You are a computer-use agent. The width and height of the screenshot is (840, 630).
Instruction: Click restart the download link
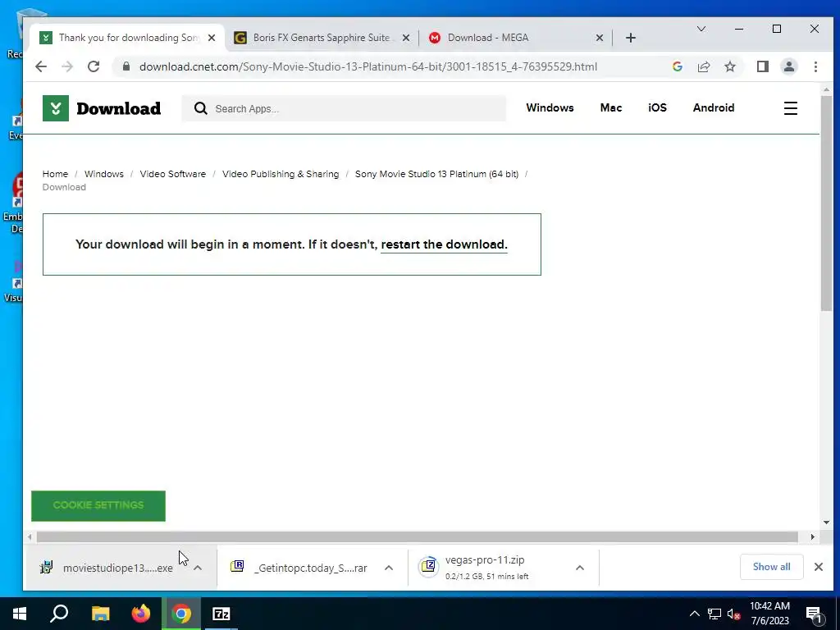click(x=444, y=244)
